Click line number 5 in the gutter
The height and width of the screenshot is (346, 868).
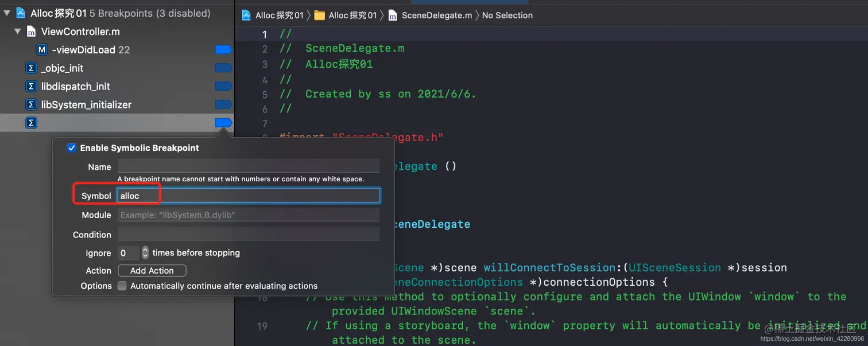point(265,94)
